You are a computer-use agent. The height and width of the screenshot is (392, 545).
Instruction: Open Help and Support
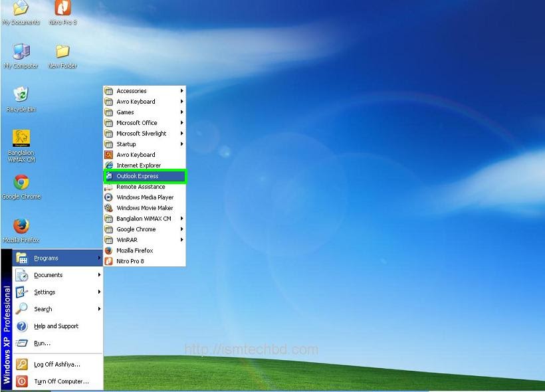pyautogui.click(x=58, y=326)
